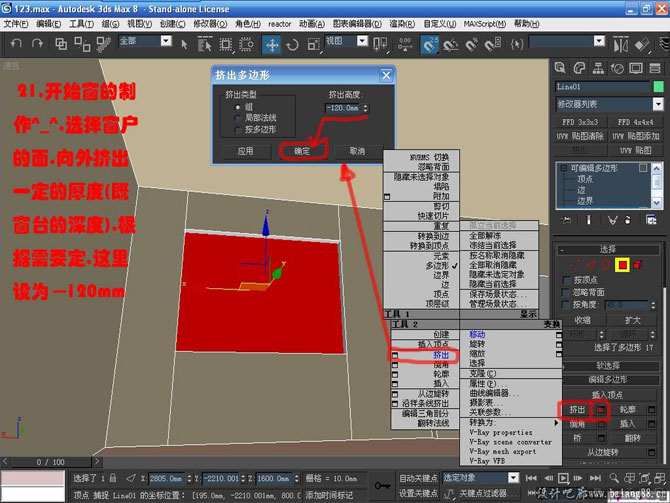
Task: Enable the 按顶点 checkbox
Action: point(567,280)
